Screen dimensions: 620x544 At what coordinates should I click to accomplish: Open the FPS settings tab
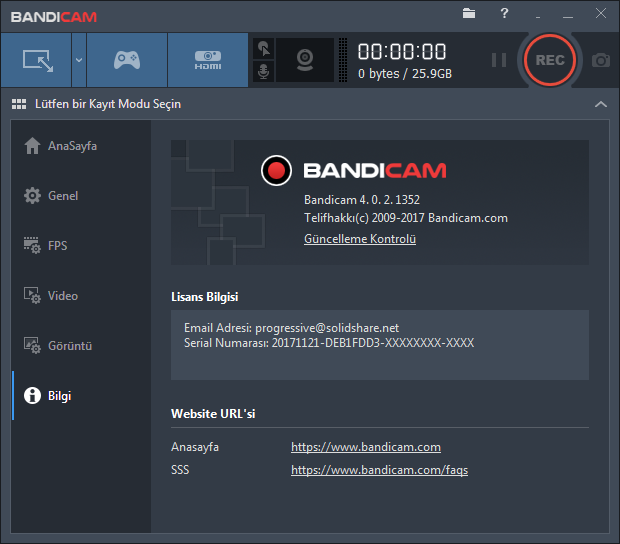(x=81, y=246)
